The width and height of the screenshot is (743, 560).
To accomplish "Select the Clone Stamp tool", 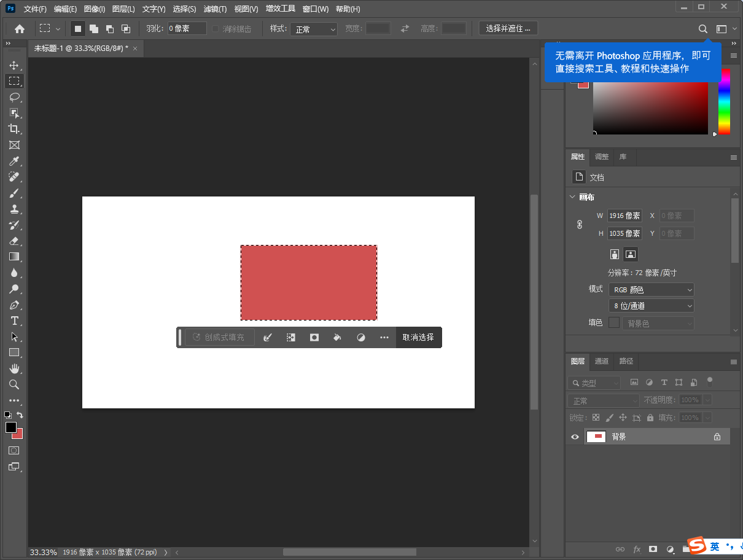I will coord(14,209).
